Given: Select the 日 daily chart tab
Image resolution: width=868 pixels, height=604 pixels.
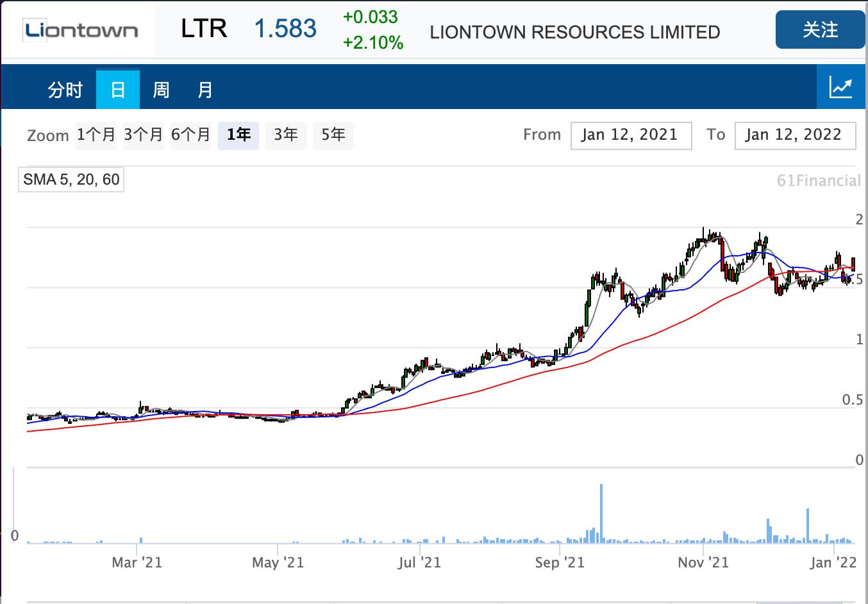Looking at the screenshot, I should [118, 90].
